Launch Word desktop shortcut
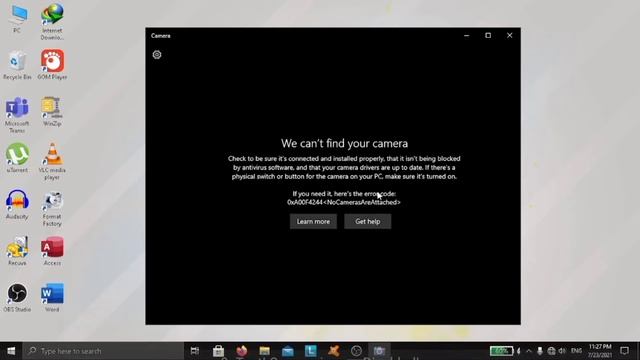The image size is (640, 360). (52, 298)
